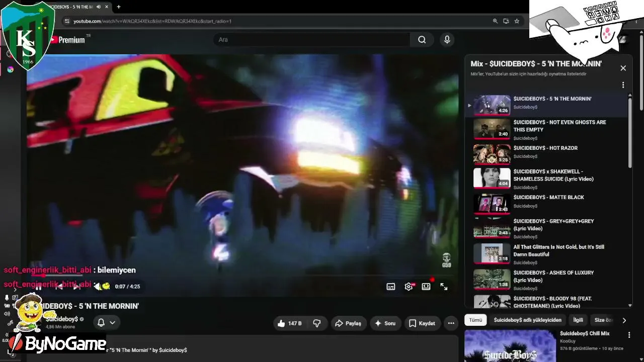Open the Mix playlist options menu
The height and width of the screenshot is (362, 644).
click(623, 85)
